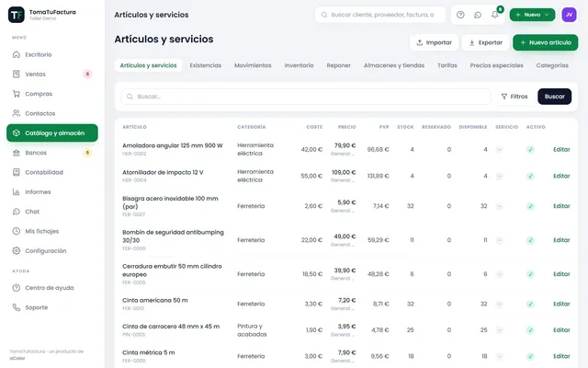Open Mis fichajes in sidebar
This screenshot has height=368, width=588.
pos(52,231)
